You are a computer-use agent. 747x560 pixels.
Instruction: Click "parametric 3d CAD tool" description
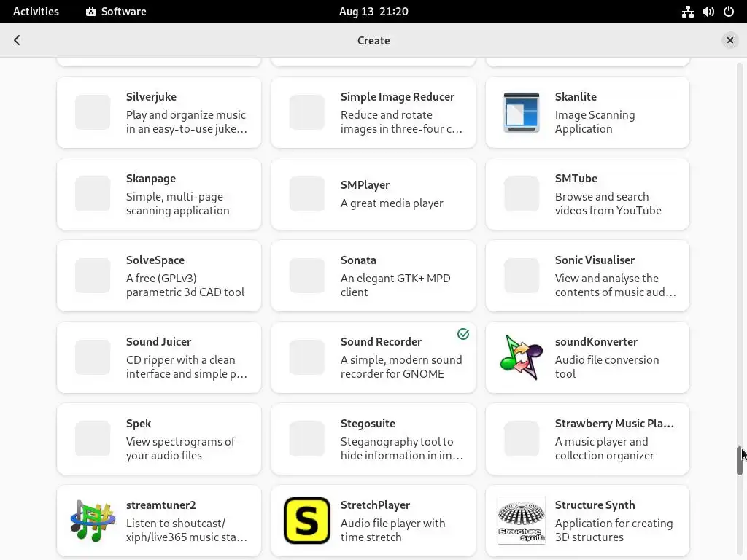pos(185,292)
